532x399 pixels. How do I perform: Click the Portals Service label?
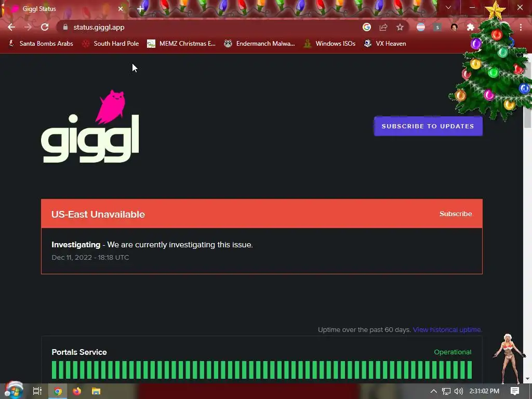79,352
